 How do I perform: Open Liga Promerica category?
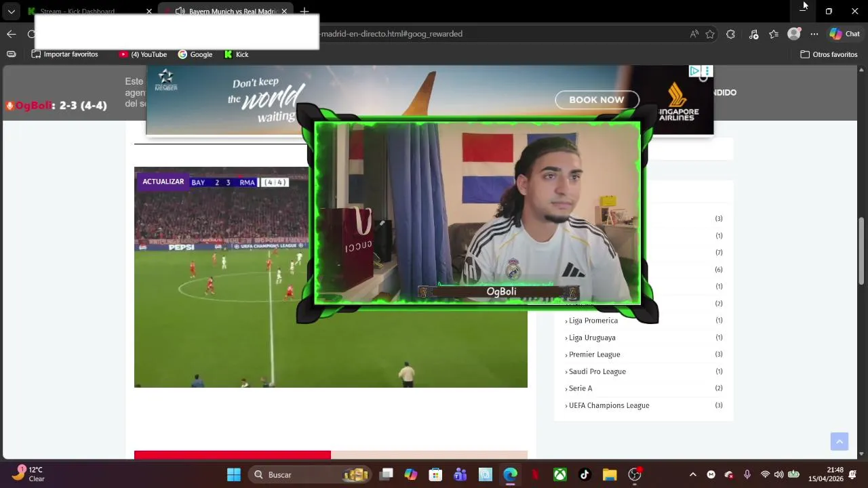point(593,321)
